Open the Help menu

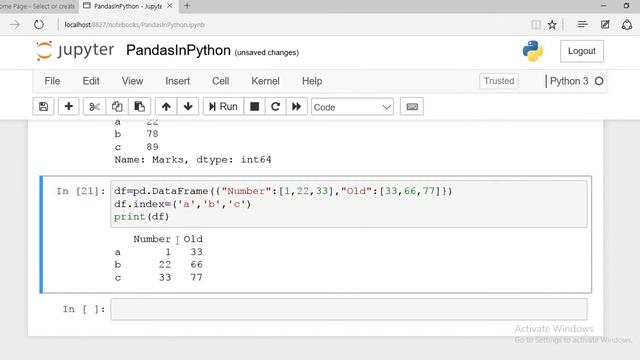tap(312, 81)
